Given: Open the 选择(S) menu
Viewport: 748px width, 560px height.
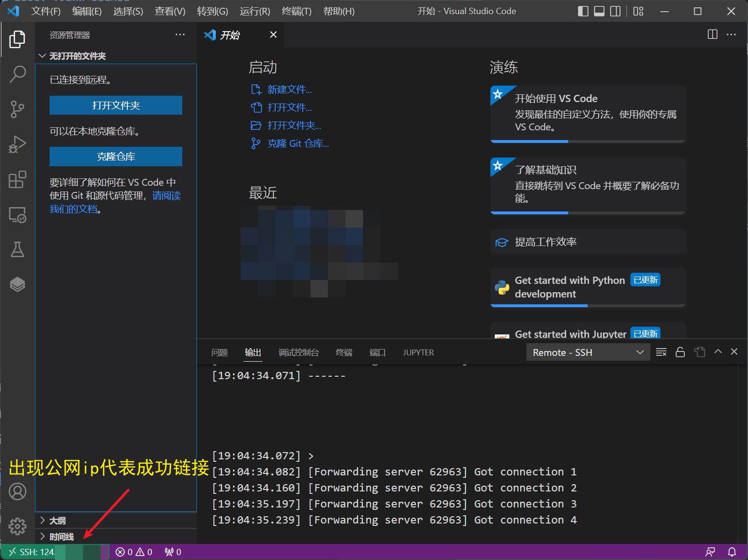Looking at the screenshot, I should [128, 11].
